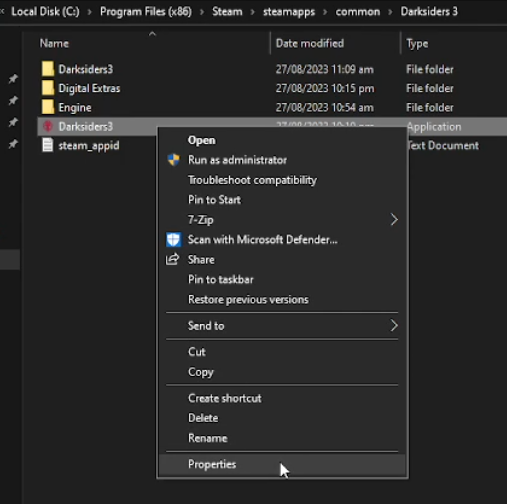
Task: Select the Digital Extras folder name
Action: [89, 88]
